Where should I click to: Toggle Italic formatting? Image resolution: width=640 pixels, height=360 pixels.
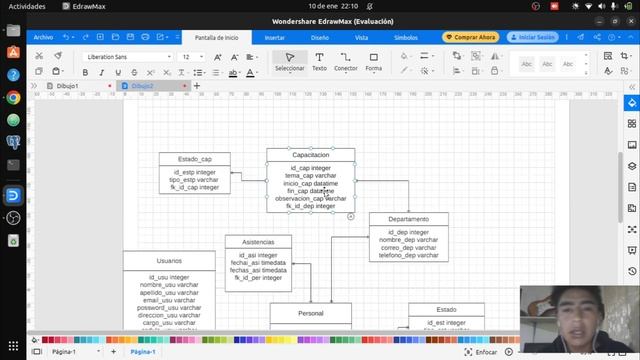pos(101,73)
